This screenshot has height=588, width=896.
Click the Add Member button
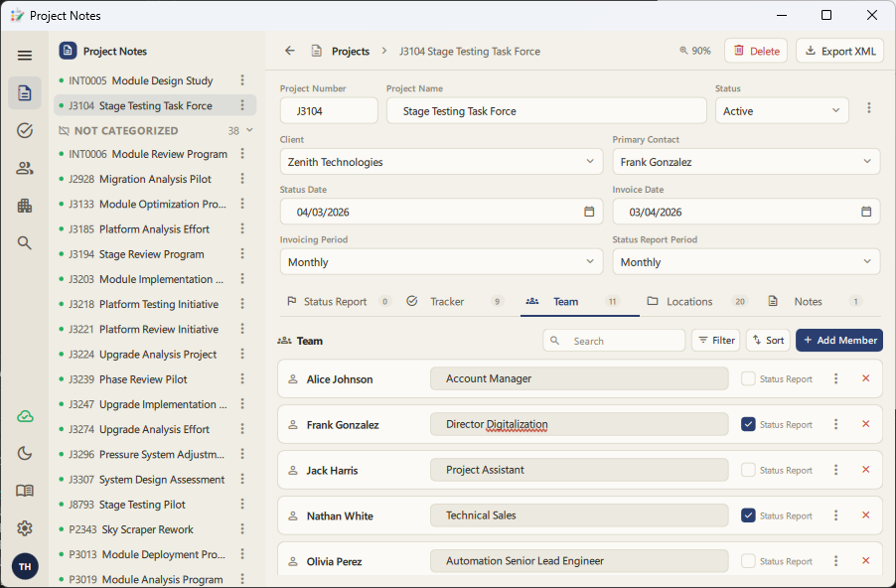point(839,340)
